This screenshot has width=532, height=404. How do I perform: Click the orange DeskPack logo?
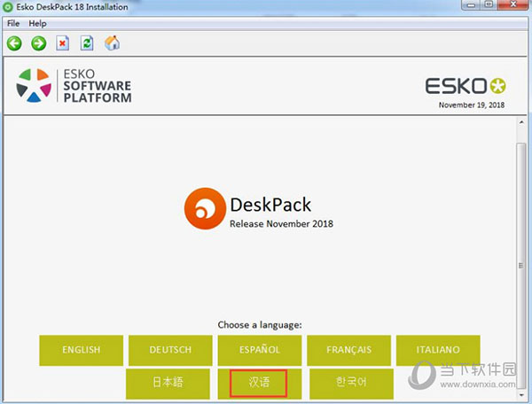(205, 208)
